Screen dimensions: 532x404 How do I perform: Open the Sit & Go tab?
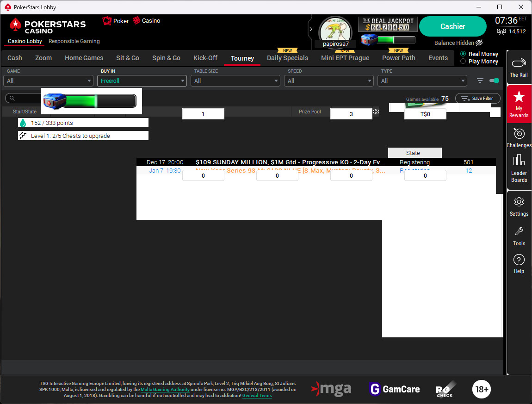click(128, 58)
